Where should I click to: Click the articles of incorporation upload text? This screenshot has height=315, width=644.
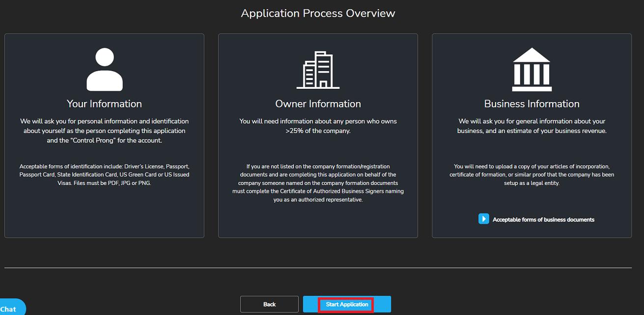[x=532, y=175]
